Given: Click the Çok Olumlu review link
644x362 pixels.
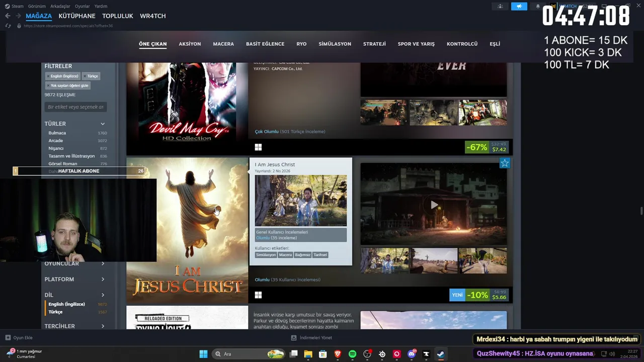Looking at the screenshot, I should 267,132.
